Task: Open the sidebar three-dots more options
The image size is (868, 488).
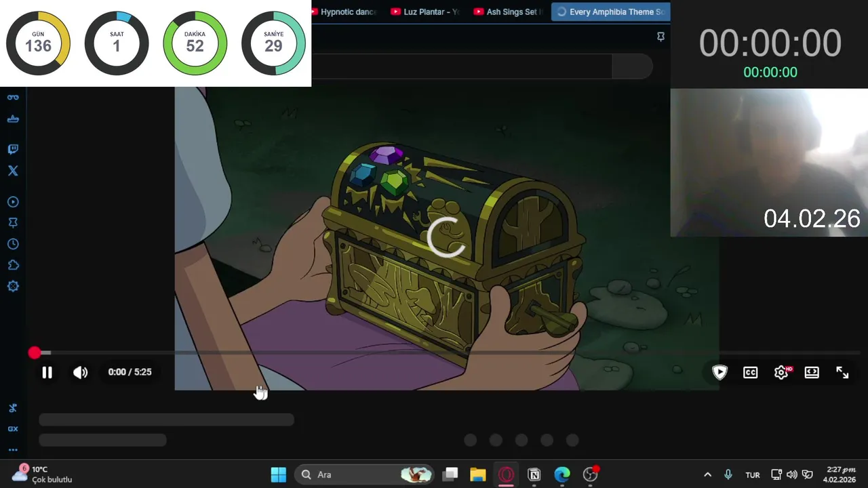Action: point(13,449)
